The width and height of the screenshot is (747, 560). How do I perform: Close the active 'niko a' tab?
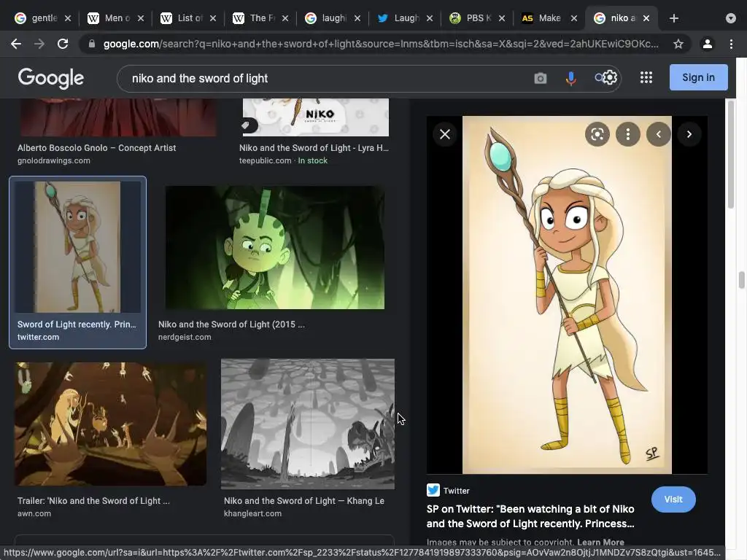click(x=646, y=18)
